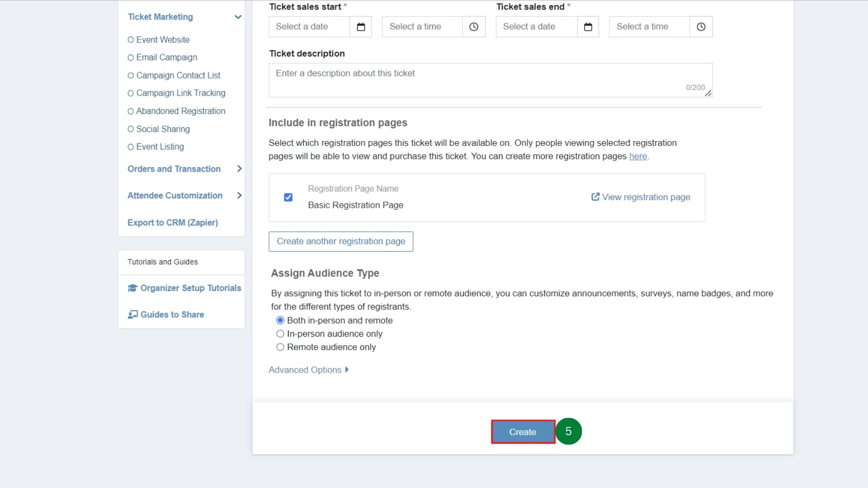Select In-person audience only radio
This screenshot has width=868, height=488.
tap(280, 333)
